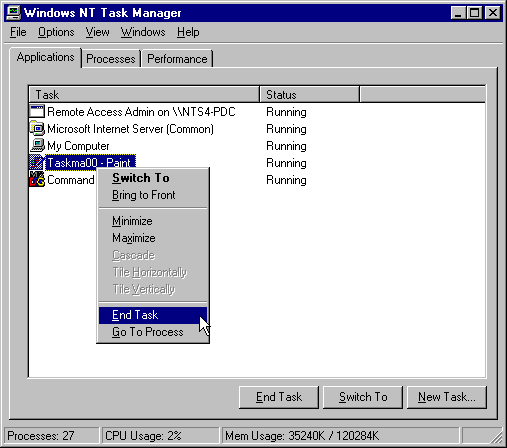Screen dimensions: 507x448
Task: Switch to the Processes tab
Action: point(111,59)
